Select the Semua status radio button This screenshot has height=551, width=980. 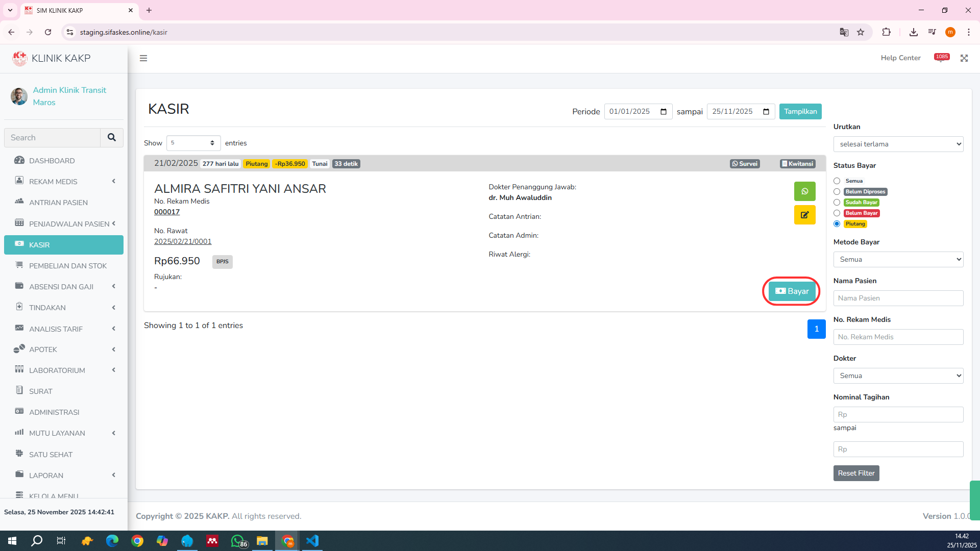click(837, 181)
